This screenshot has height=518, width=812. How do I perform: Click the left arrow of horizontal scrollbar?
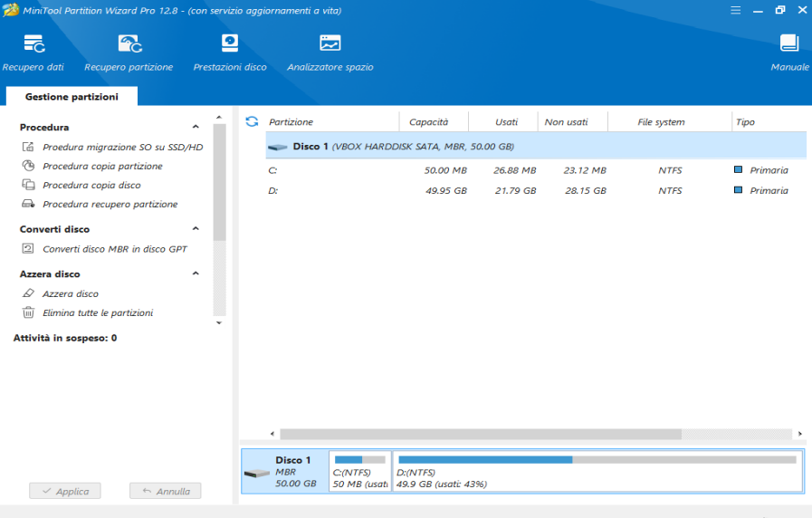point(272,434)
